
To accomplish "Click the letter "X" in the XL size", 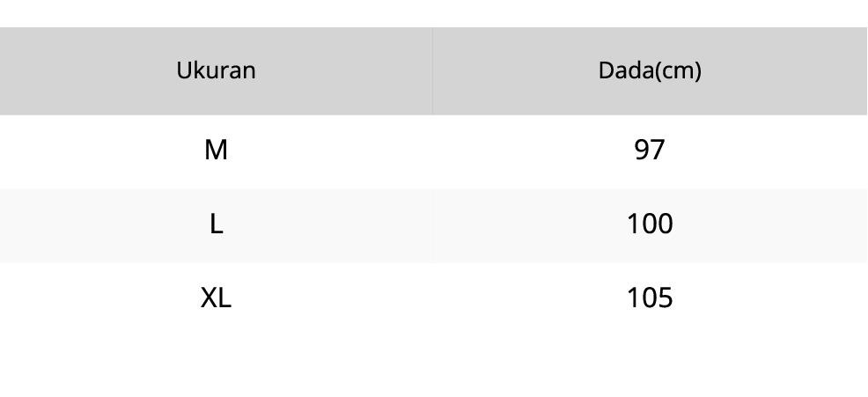I will [x=210, y=298].
